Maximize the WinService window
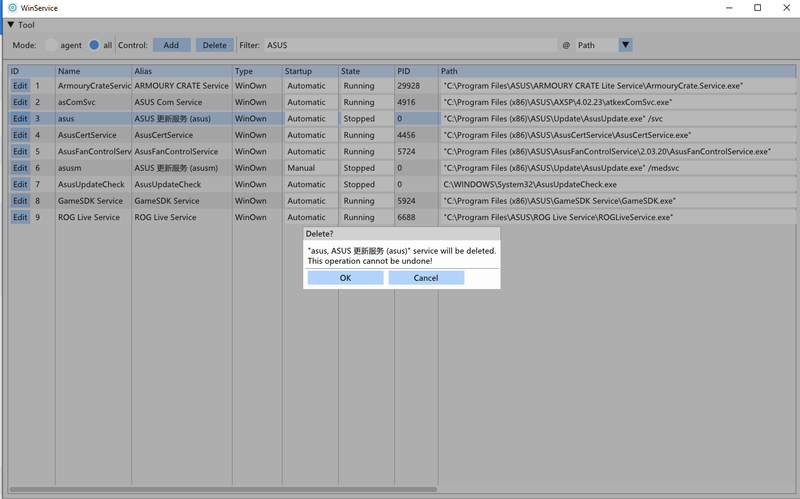This screenshot has height=499, width=800. pyautogui.click(x=758, y=8)
